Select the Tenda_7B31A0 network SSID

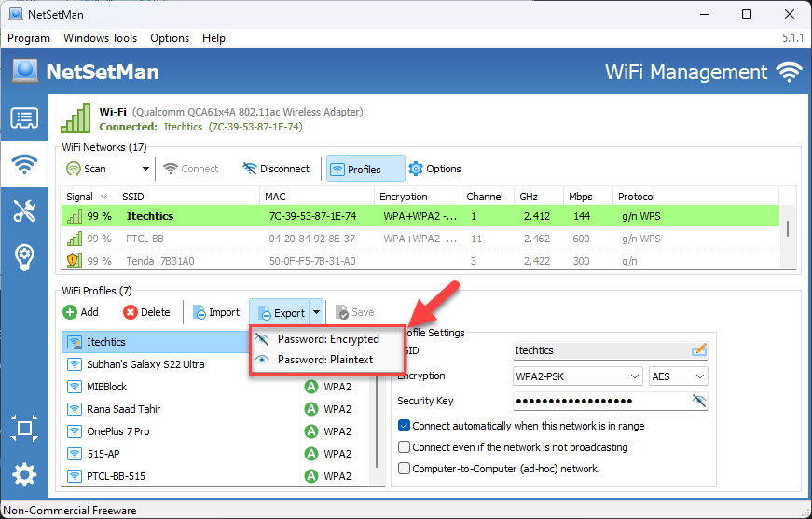(x=160, y=261)
